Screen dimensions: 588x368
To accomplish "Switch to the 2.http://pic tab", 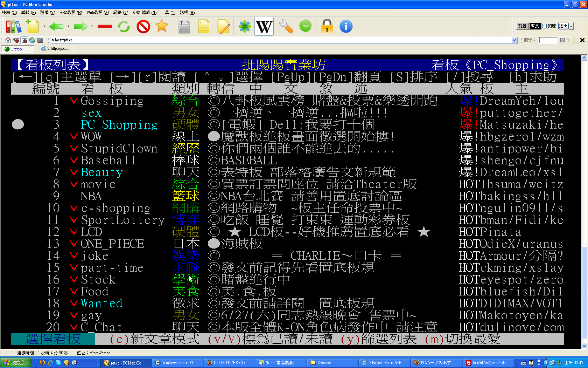I will point(55,49).
